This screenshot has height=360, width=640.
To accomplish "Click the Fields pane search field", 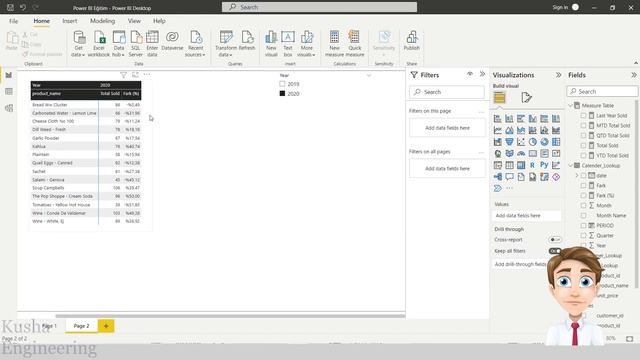I will coord(602,91).
